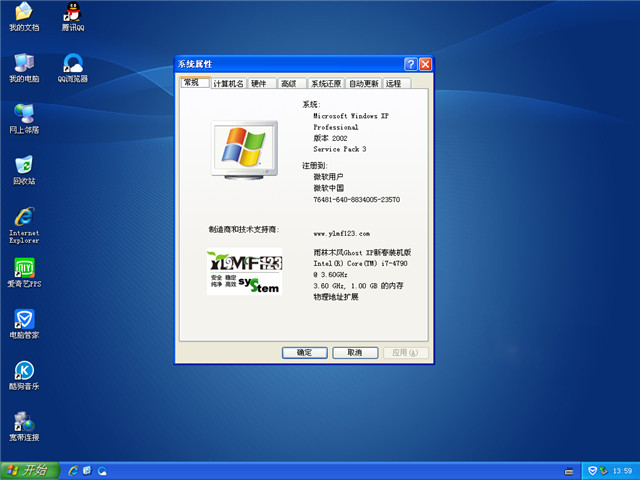Viewport: 640px width, 480px height.
Task: Switch to the 计算机名 tab
Action: point(229,83)
